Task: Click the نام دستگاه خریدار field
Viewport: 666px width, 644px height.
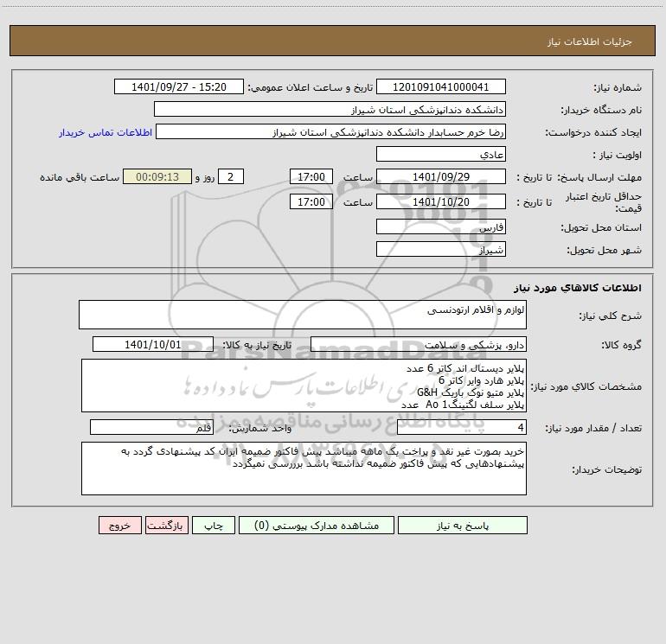Action: click(330, 109)
